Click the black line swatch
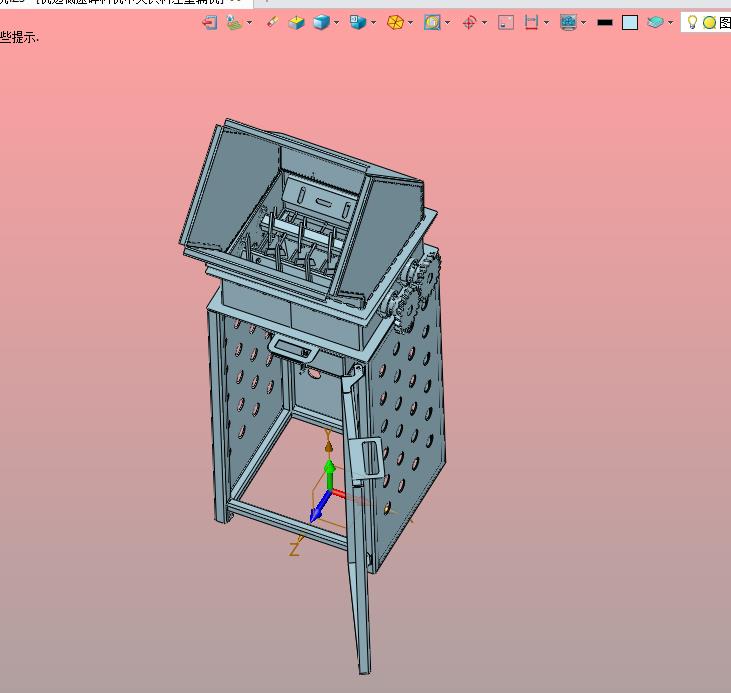 (x=605, y=22)
